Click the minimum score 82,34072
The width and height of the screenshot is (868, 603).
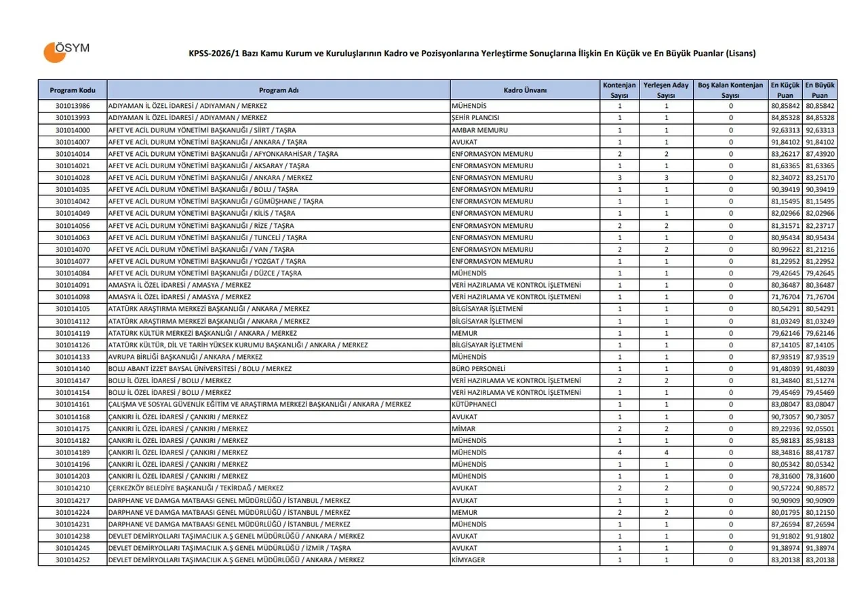pyautogui.click(x=785, y=178)
